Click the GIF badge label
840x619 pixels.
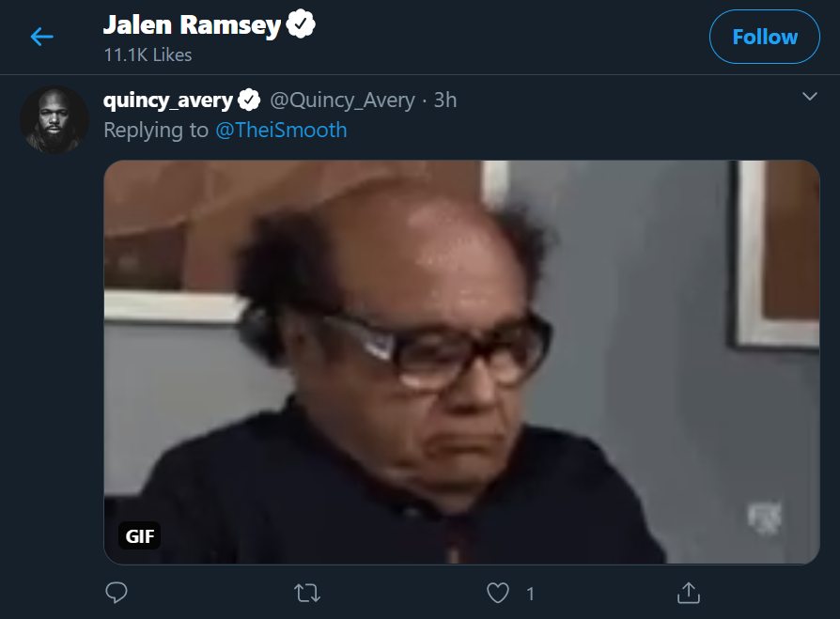139,535
